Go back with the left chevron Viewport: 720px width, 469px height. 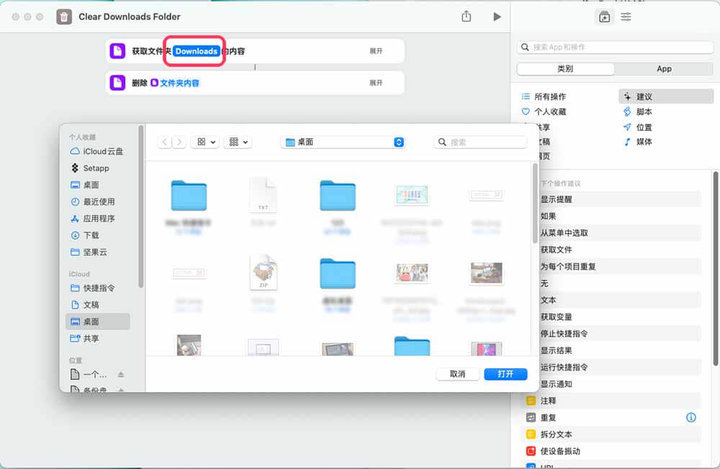tap(165, 142)
